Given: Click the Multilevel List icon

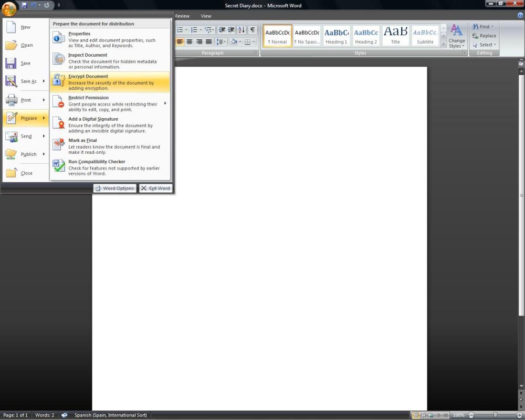Looking at the screenshot, I should [x=209, y=30].
